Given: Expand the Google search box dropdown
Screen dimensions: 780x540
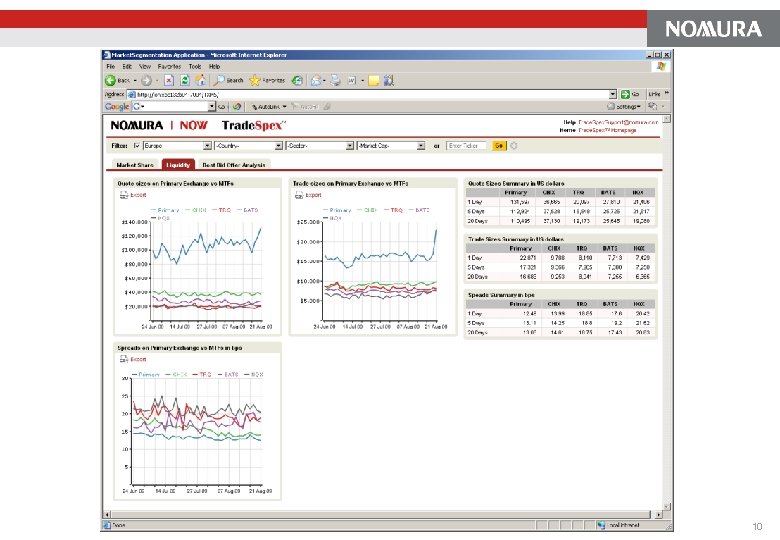Looking at the screenshot, I should (x=211, y=106).
